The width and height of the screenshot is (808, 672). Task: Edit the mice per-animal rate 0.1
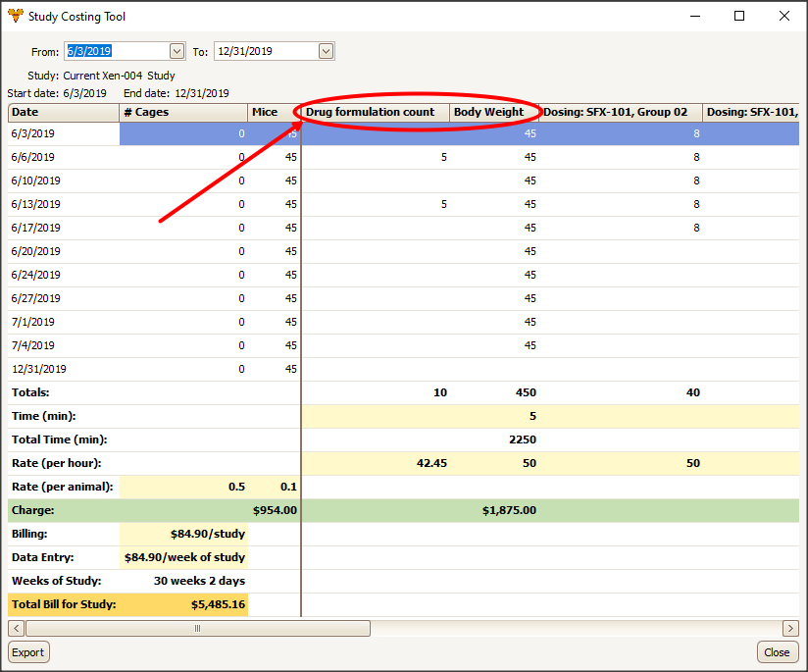pyautogui.click(x=288, y=487)
